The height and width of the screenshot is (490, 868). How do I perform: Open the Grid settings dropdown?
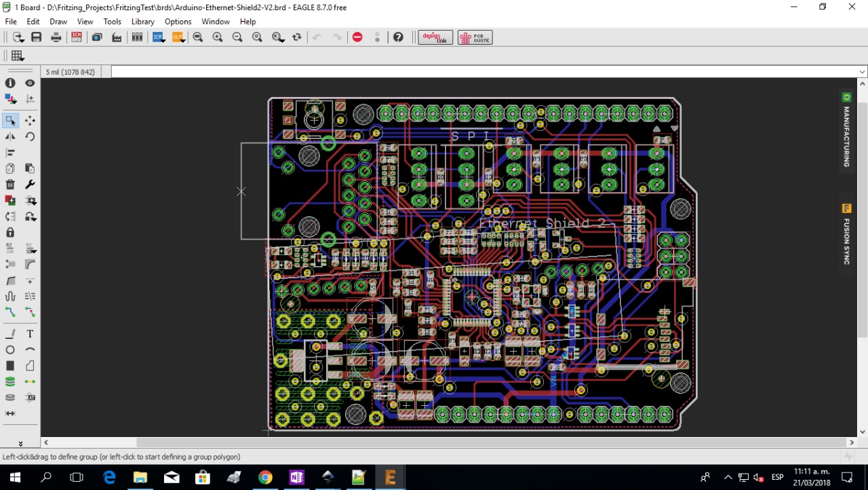click(x=18, y=56)
